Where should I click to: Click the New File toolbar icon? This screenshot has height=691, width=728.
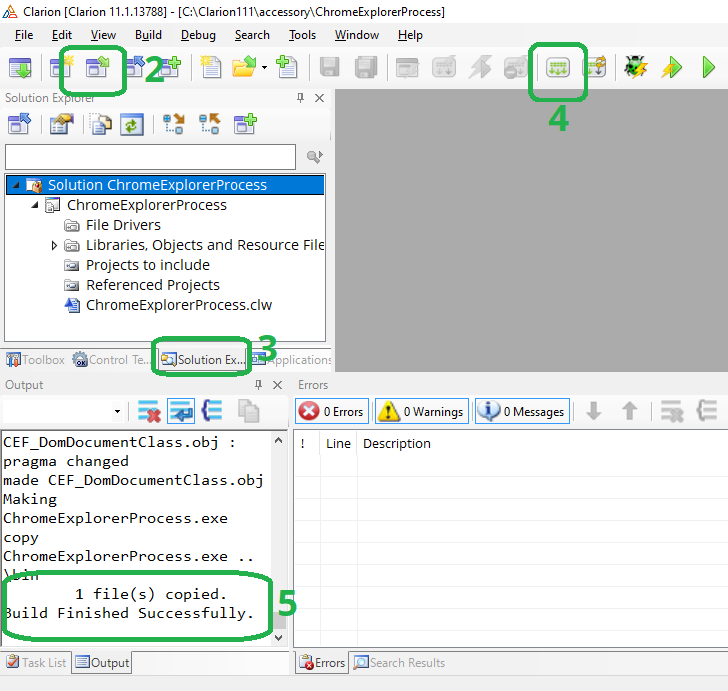(210, 68)
